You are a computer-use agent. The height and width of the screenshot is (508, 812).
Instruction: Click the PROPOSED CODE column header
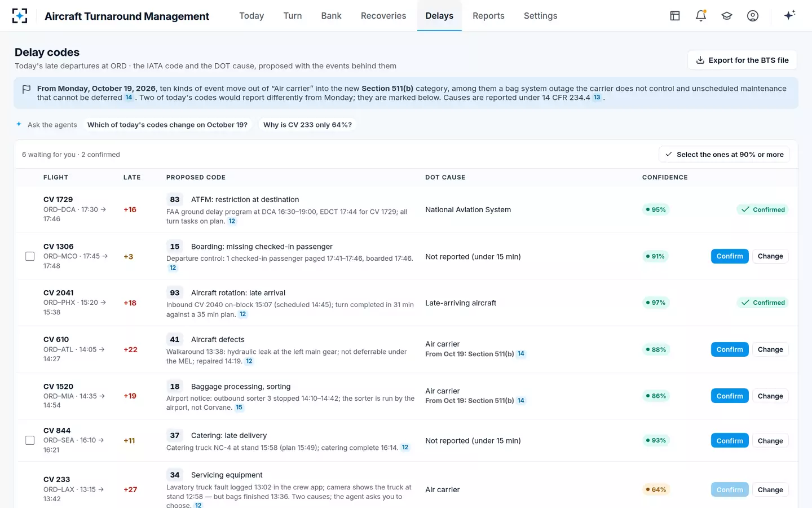click(196, 177)
